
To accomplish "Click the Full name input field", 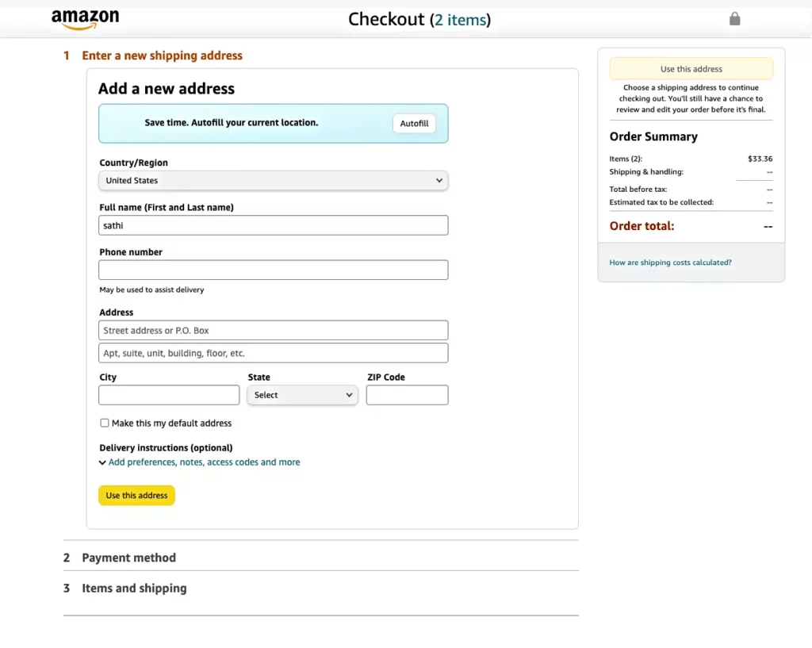I will point(273,225).
